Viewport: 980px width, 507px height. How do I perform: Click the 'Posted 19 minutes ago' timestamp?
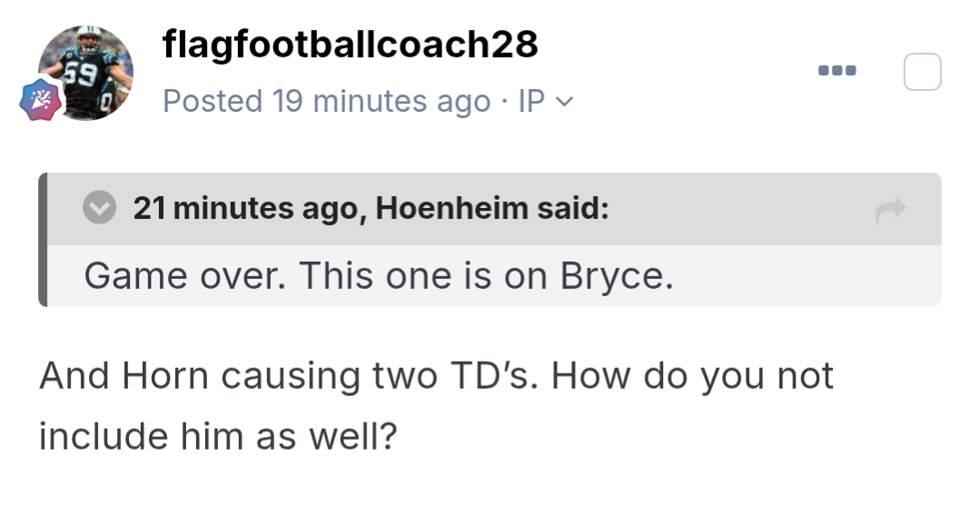[x=327, y=101]
